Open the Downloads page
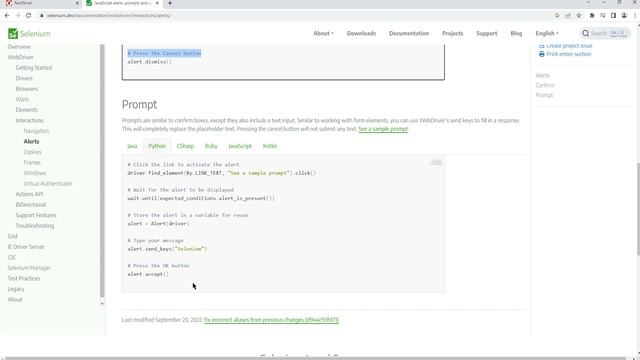 point(361,33)
